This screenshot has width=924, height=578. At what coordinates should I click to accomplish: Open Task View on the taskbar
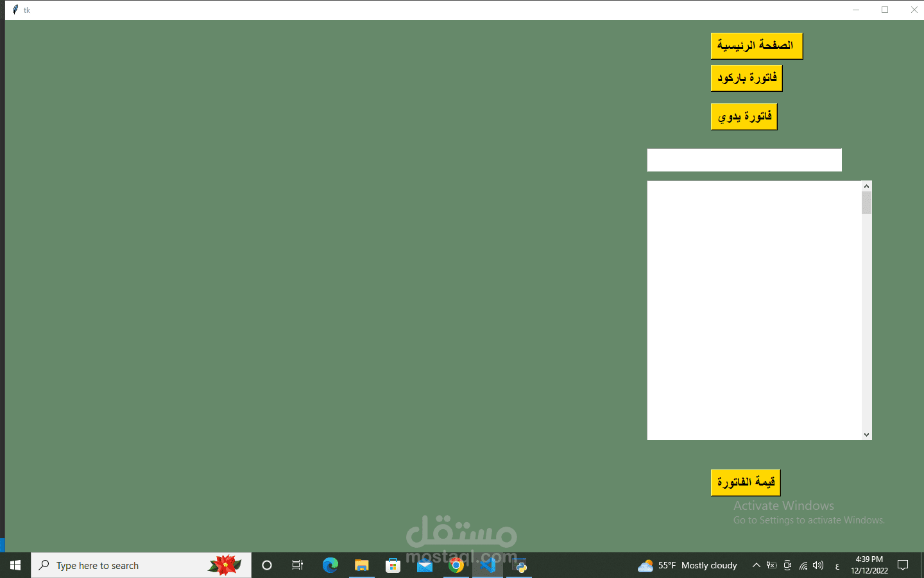pos(298,565)
